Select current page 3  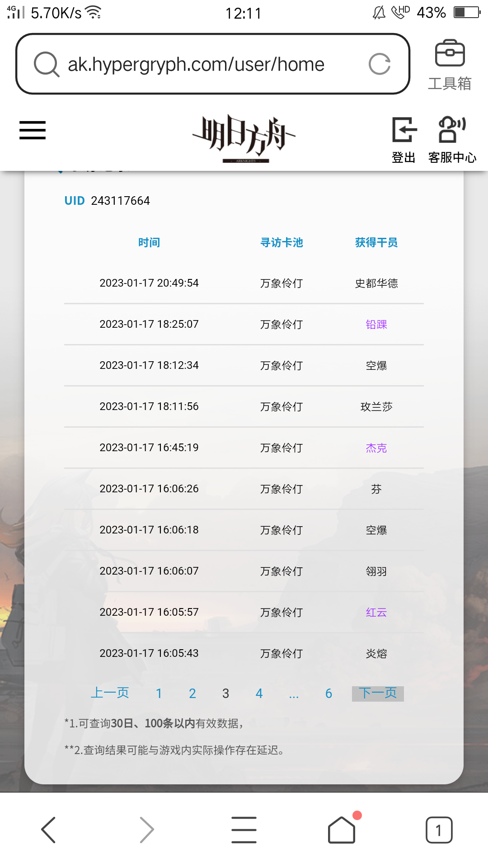pos(225,693)
